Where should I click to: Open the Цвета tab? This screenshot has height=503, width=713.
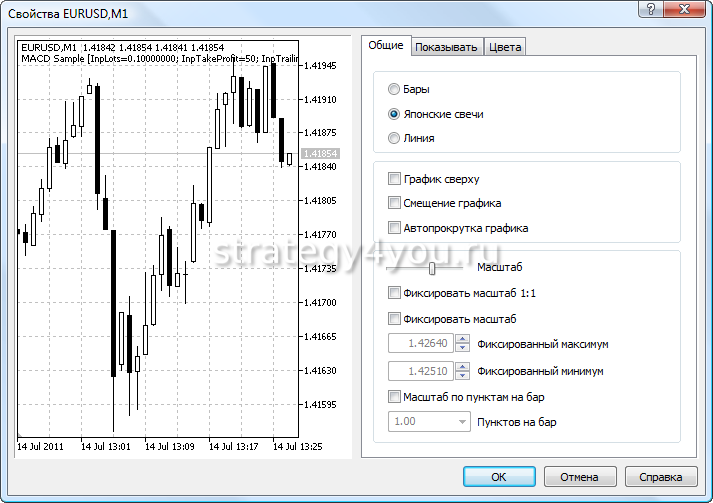click(505, 47)
